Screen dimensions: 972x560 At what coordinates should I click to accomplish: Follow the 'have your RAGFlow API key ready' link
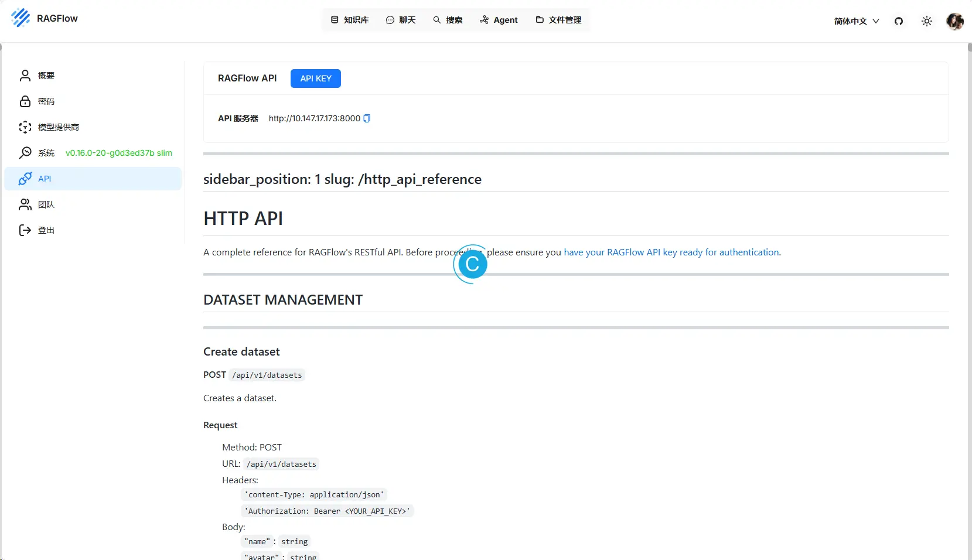671,252
